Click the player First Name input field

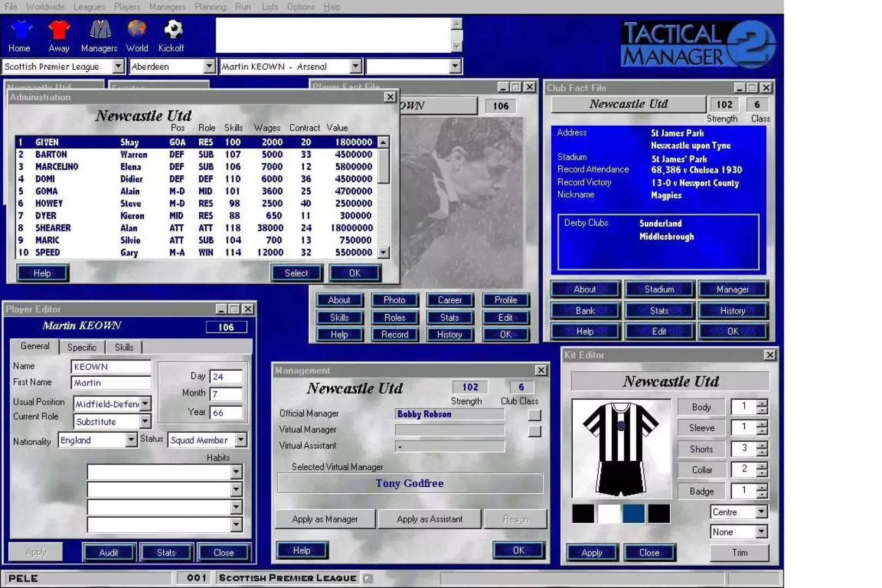(111, 383)
